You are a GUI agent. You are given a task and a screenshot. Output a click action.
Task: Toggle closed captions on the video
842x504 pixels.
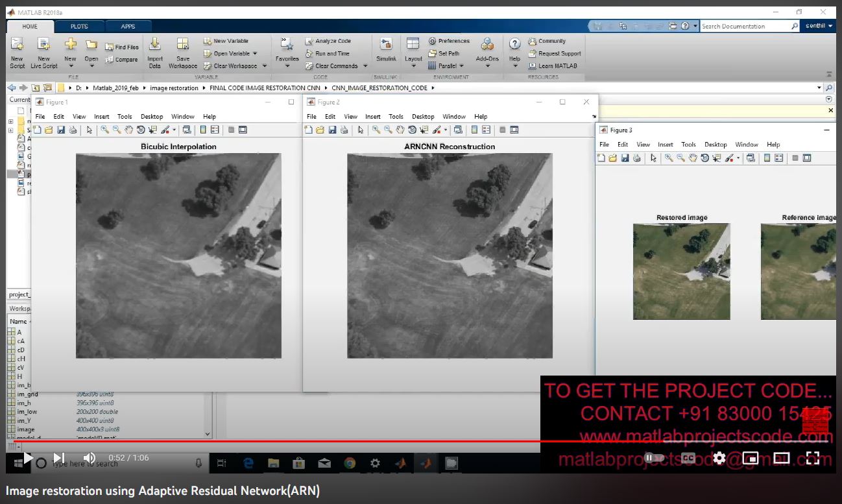(x=688, y=458)
